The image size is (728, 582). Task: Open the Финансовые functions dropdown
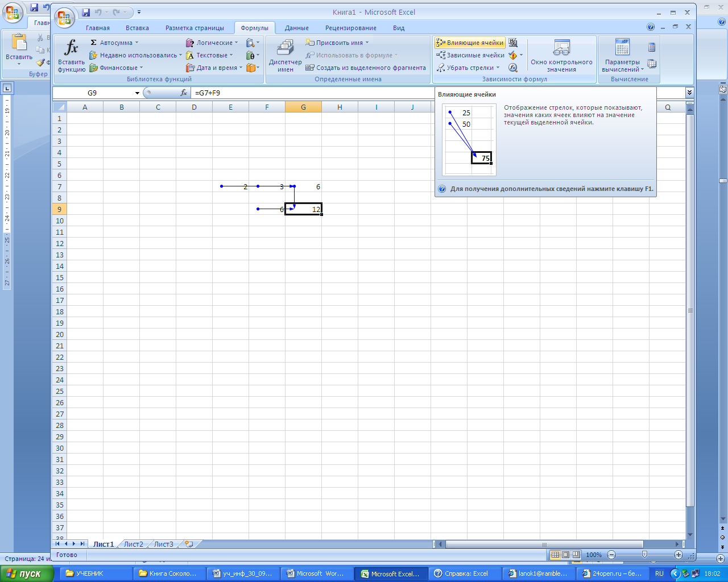(116, 68)
